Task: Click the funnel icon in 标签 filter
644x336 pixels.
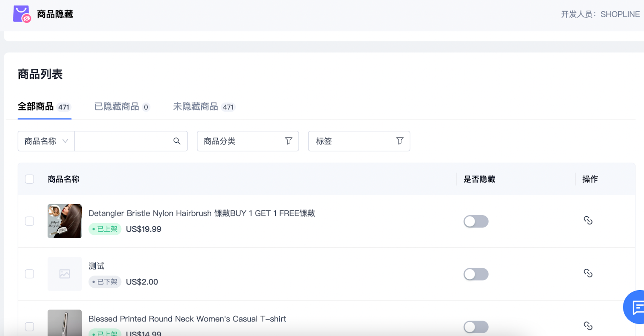Action: tap(400, 141)
